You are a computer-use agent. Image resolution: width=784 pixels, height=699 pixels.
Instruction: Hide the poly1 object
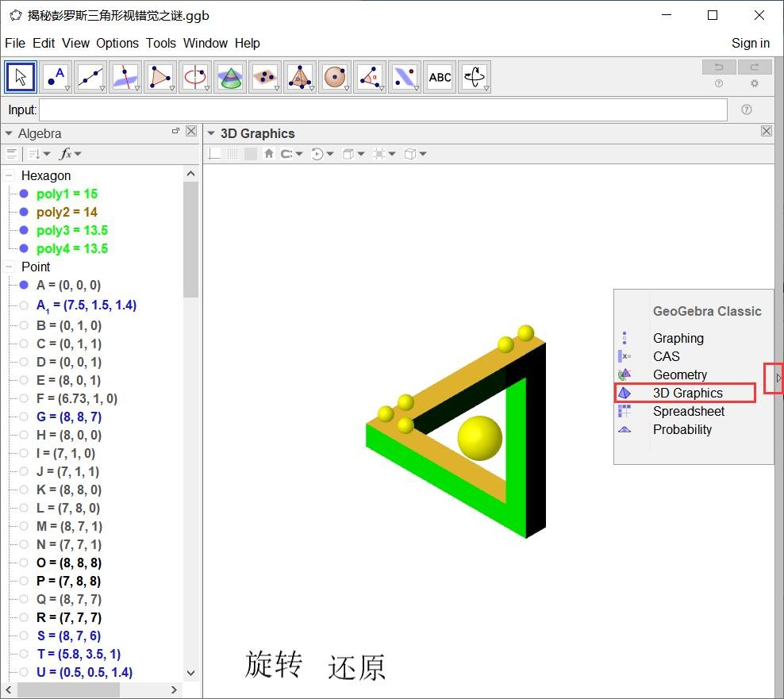[24, 194]
